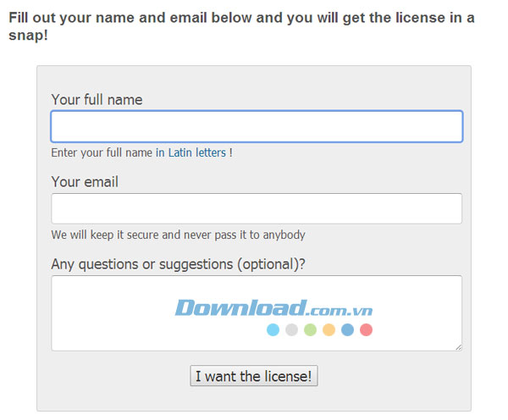This screenshot has width=508, height=420.
Task: Click the "We will keep it secure" note
Action: point(178,235)
